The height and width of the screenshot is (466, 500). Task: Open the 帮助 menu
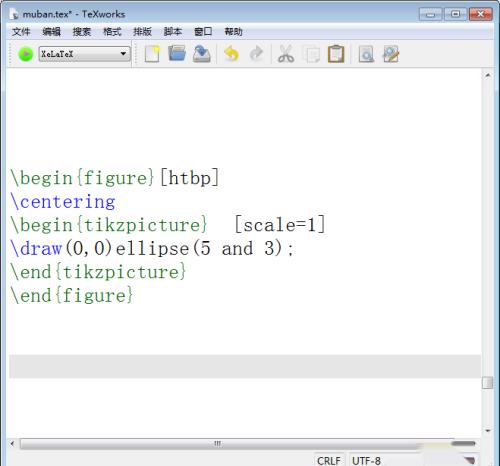tap(233, 32)
